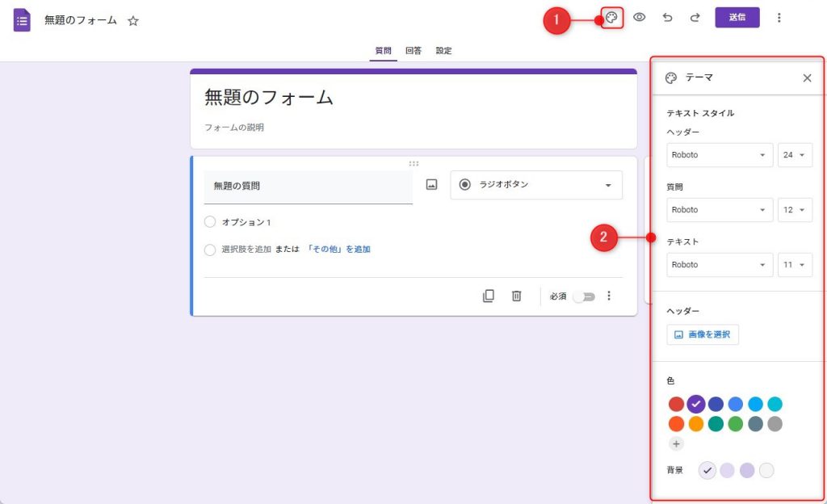The image size is (827, 504).
Task: Duplicate the question card
Action: [489, 296]
